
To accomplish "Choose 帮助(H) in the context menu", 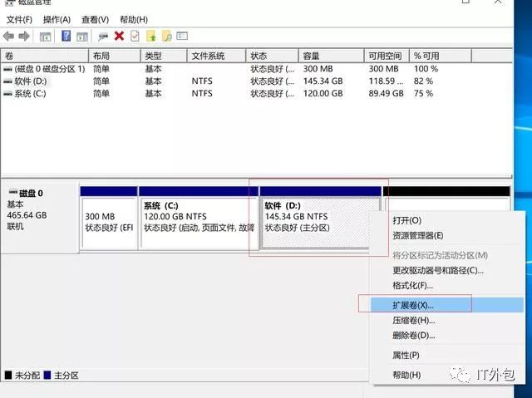I will [448, 375].
